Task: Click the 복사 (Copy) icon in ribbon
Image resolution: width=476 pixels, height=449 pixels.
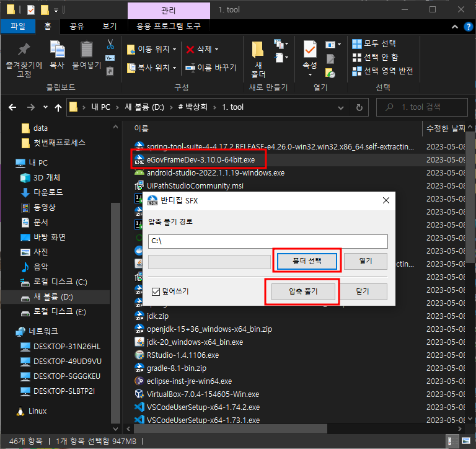Action: coord(57,49)
